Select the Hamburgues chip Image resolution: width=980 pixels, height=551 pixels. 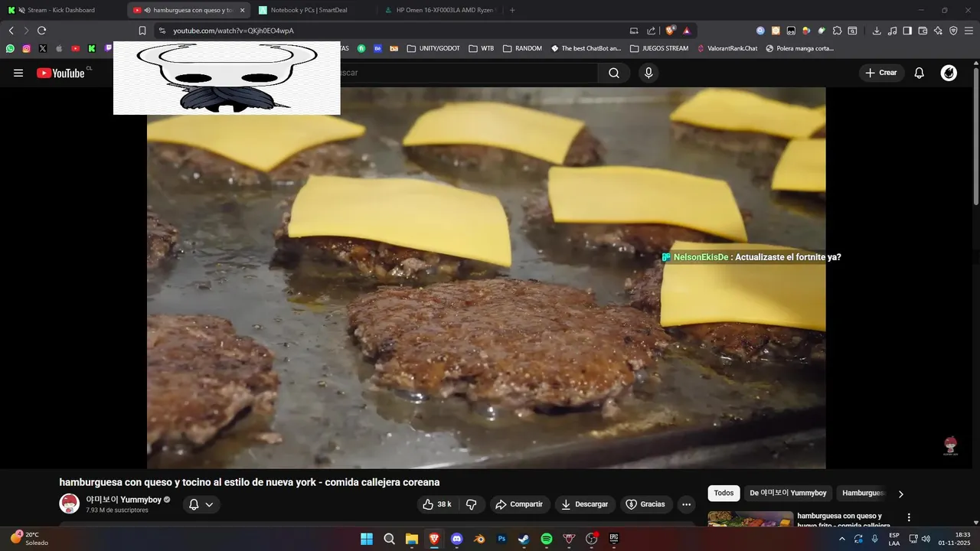[x=864, y=493]
